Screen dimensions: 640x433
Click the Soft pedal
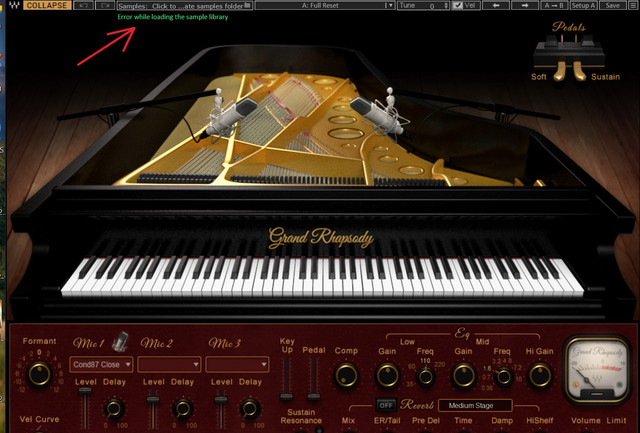[559, 71]
